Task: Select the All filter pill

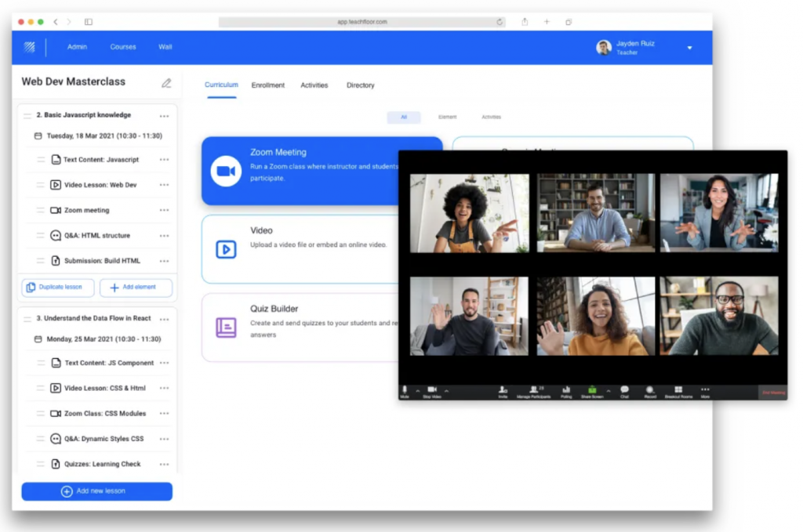Action: [x=404, y=118]
